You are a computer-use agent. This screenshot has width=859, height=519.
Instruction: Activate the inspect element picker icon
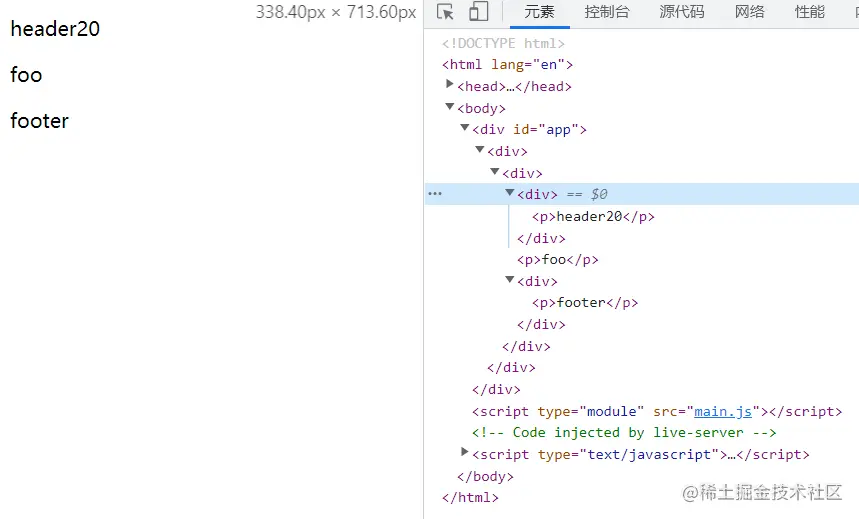click(x=445, y=12)
